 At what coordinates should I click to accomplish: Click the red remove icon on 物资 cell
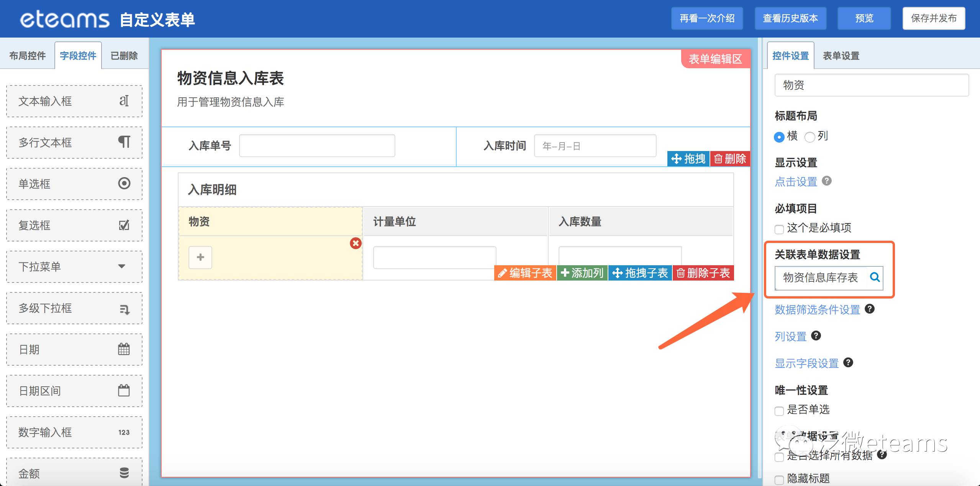[x=356, y=243]
